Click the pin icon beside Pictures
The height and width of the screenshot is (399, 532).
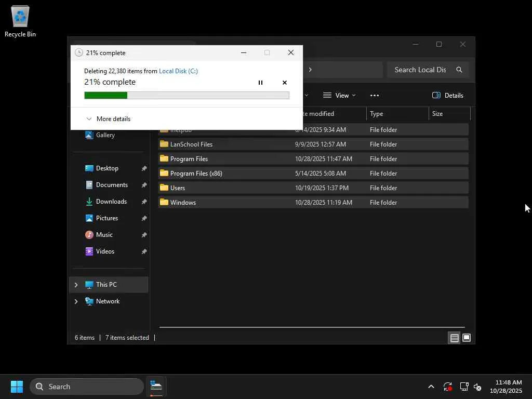pos(144,218)
